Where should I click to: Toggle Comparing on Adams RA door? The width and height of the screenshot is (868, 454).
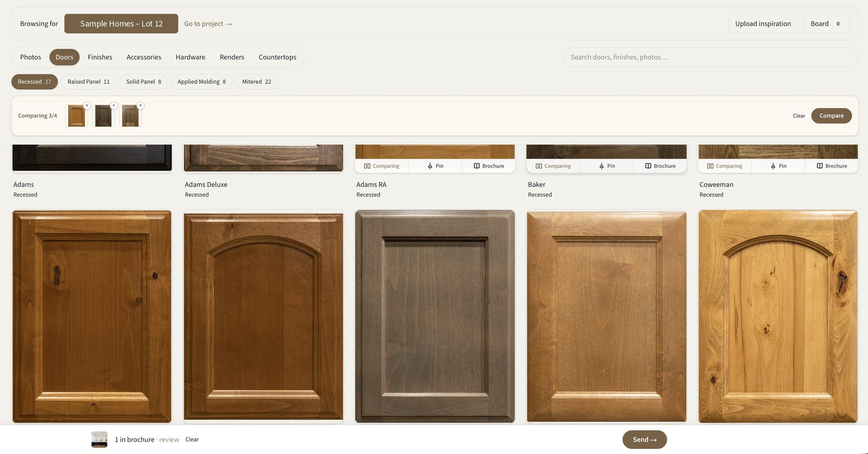(382, 166)
